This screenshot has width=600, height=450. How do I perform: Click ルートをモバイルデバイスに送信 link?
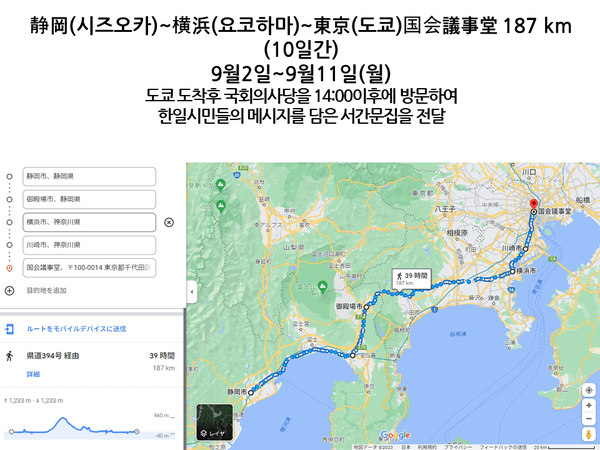click(76, 328)
